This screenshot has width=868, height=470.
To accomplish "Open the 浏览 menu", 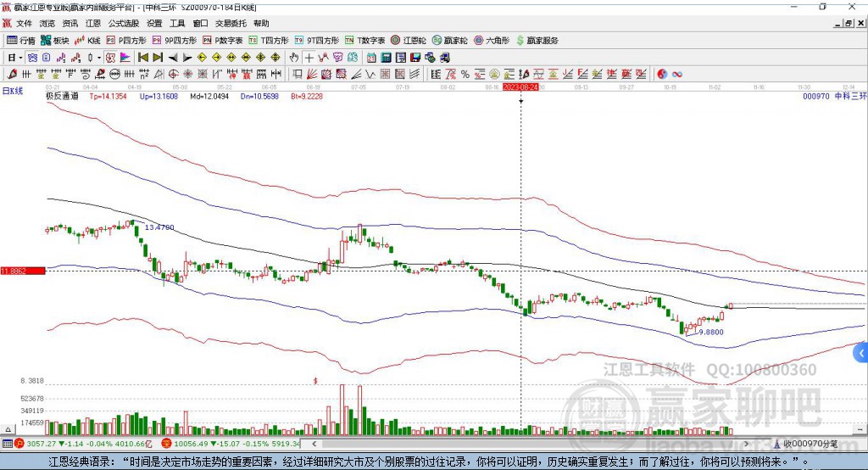I will [x=47, y=23].
